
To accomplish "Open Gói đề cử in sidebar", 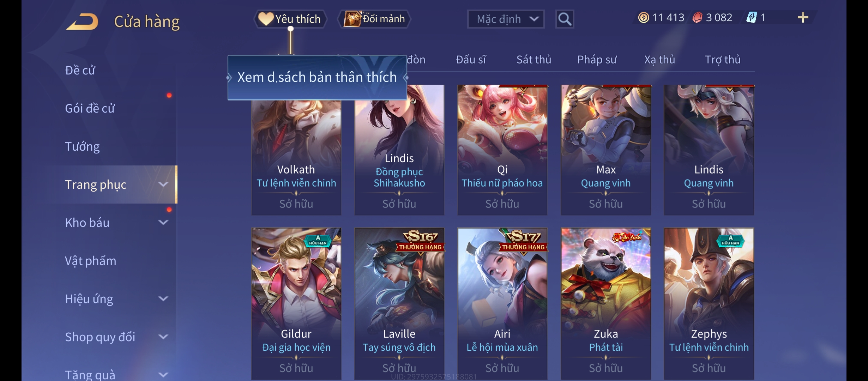I will click(90, 108).
